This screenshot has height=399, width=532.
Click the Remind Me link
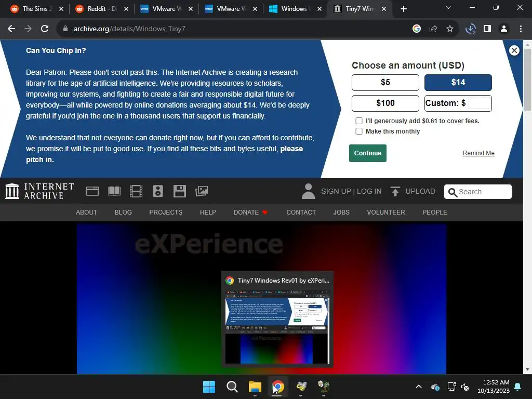pos(478,153)
